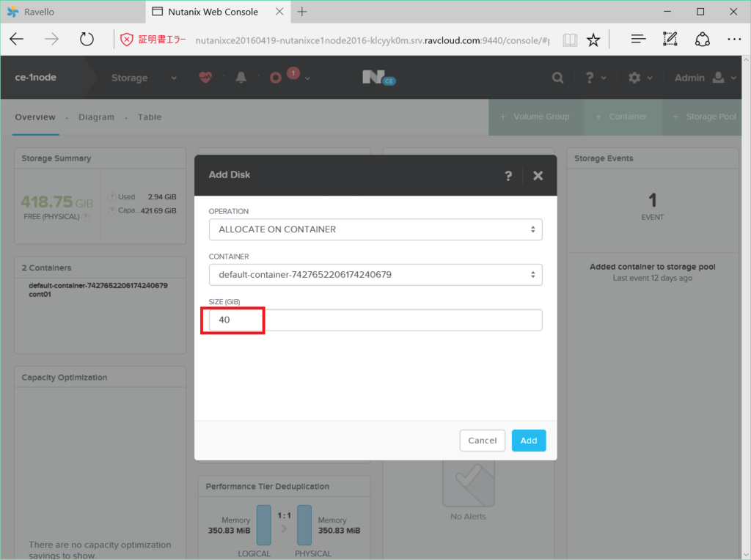751x560 pixels.
Task: Open the alerts bell icon
Action: [241, 78]
